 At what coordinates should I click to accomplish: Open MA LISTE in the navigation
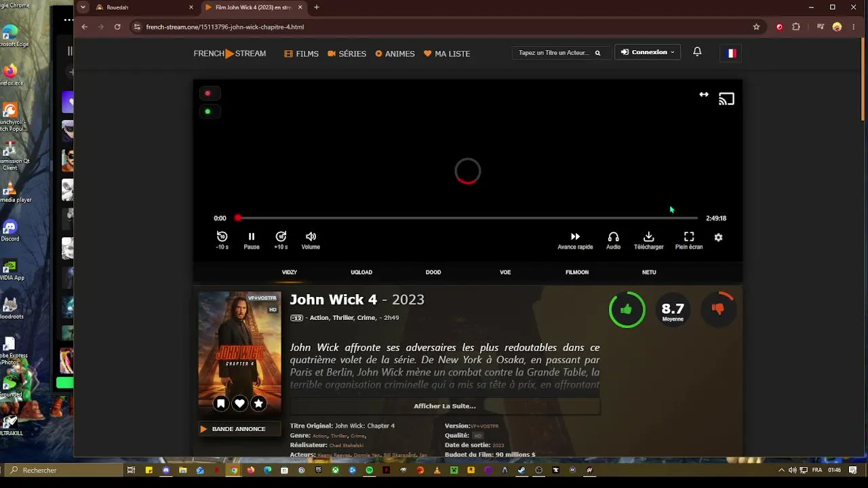(447, 54)
